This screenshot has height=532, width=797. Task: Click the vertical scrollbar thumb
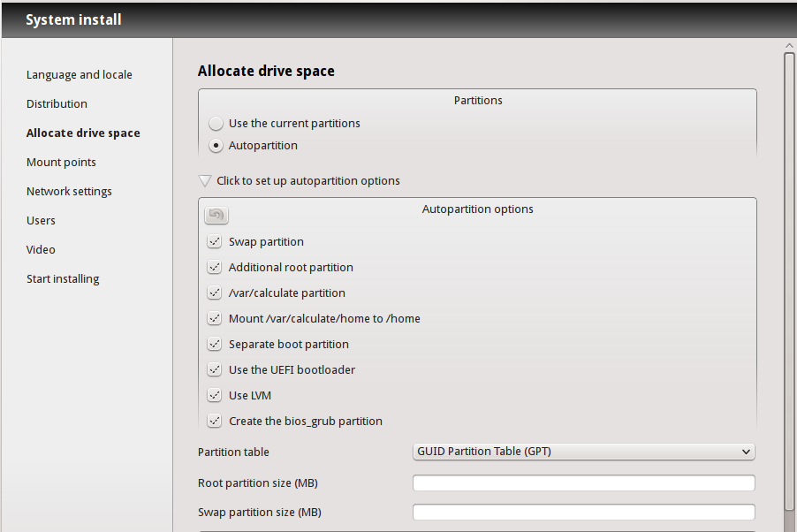point(789,281)
